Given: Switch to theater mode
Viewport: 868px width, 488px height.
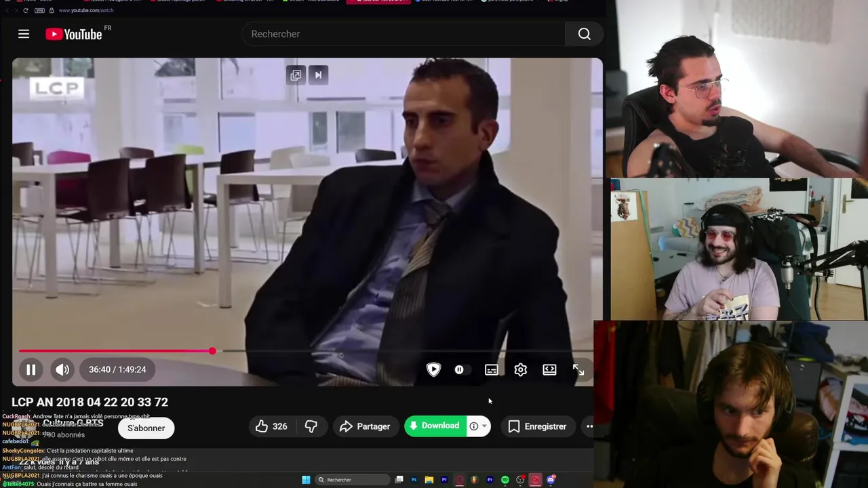Looking at the screenshot, I should [x=549, y=369].
